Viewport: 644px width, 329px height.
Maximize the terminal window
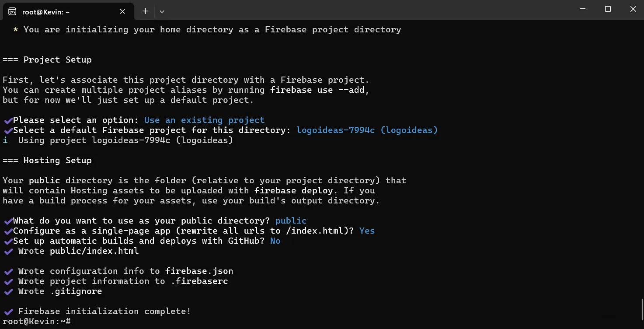[x=608, y=9]
